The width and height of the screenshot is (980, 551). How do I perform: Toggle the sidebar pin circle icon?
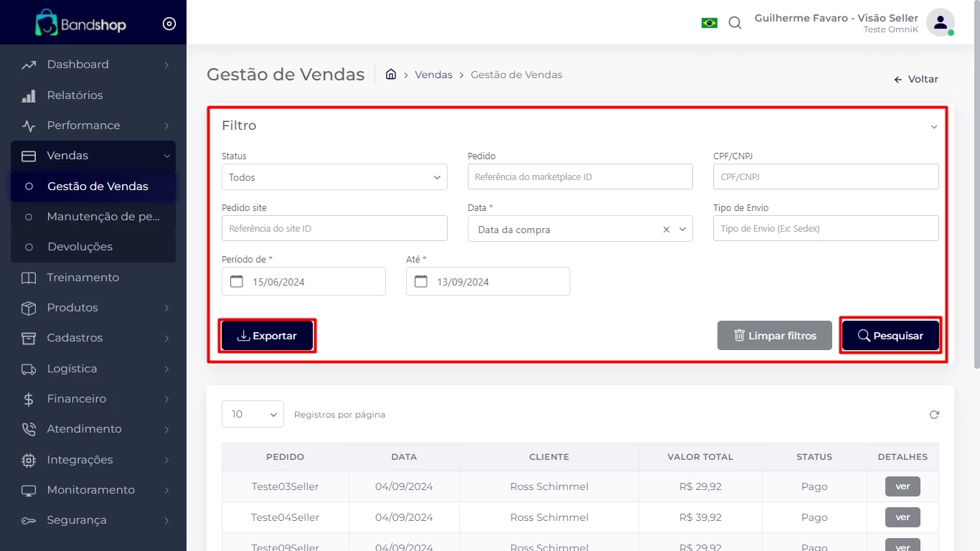[x=169, y=24]
